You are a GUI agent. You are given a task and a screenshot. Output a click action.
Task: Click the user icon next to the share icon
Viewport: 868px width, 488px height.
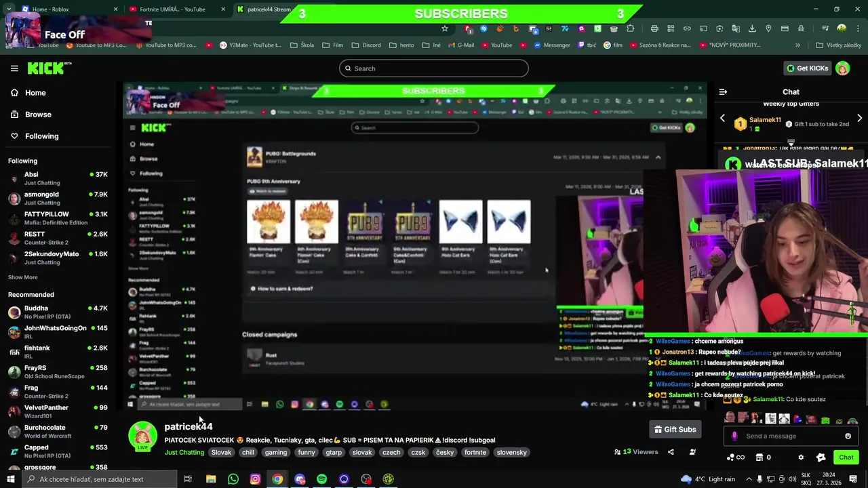[x=692, y=452]
